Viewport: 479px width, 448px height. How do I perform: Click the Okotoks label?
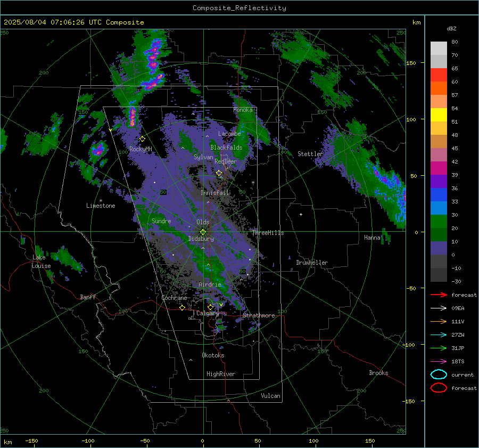point(213,355)
